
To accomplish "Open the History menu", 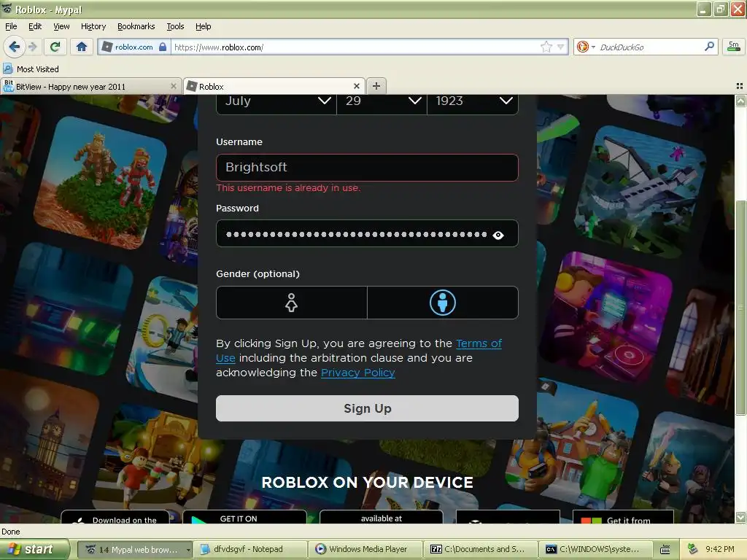I will pyautogui.click(x=93, y=26).
